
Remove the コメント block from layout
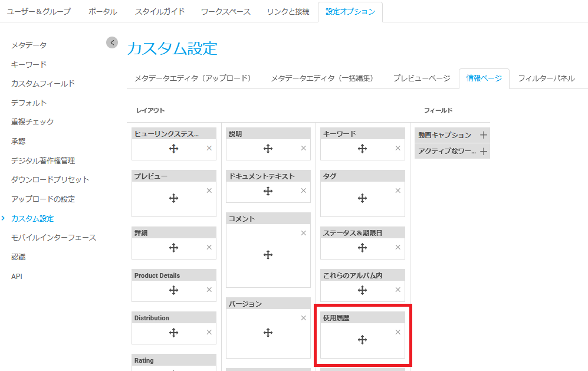point(303,233)
